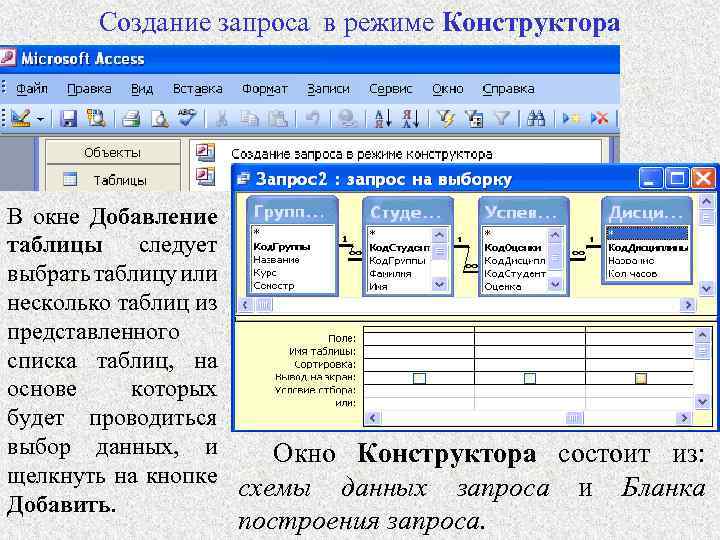Image resolution: width=720 pixels, height=540 pixels.
Task: Click the Undo arrow icon
Action: click(313, 119)
